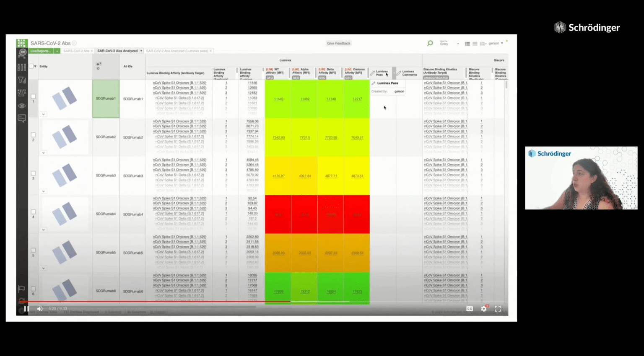Open the flask assay tools icon

click(22, 93)
